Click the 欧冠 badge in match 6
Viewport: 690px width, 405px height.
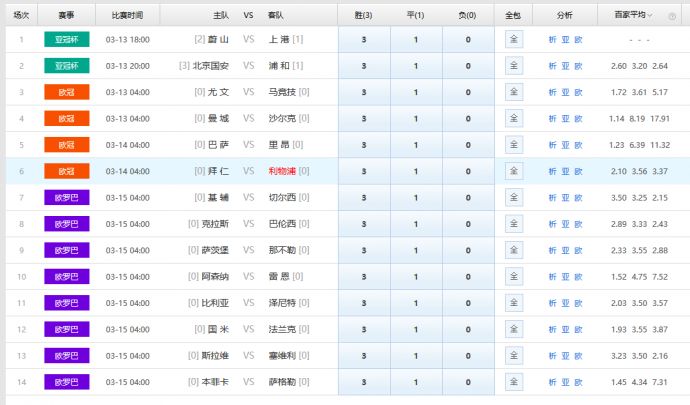point(67,171)
